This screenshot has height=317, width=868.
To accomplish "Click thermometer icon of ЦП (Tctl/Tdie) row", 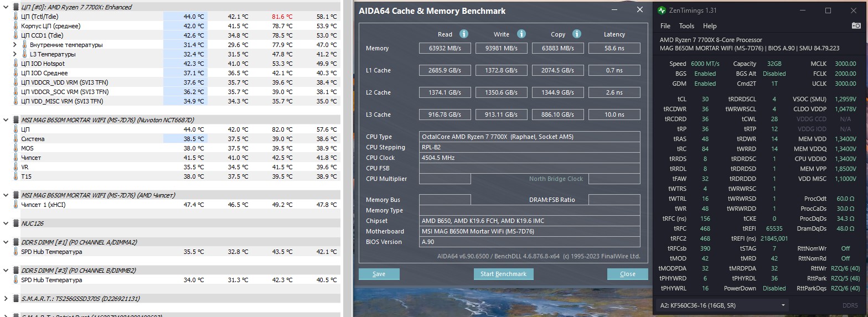I will [16, 17].
